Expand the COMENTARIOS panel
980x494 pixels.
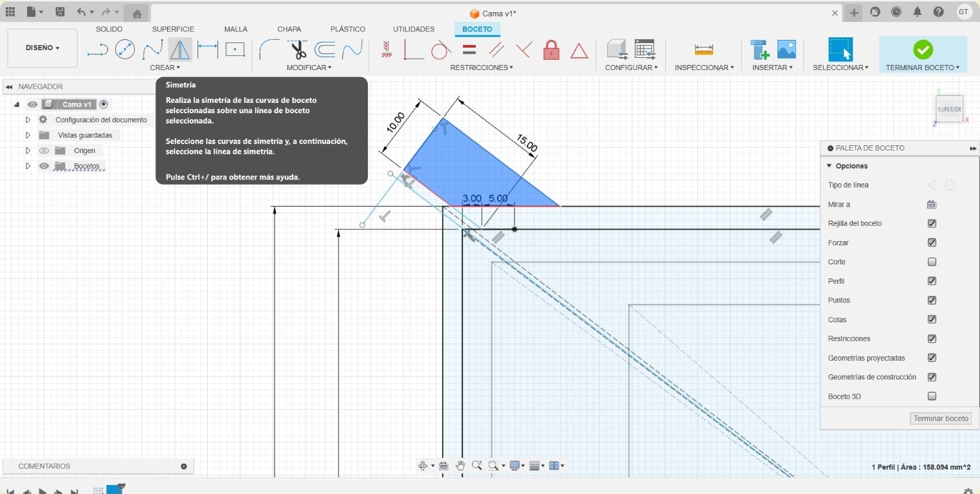pos(184,466)
